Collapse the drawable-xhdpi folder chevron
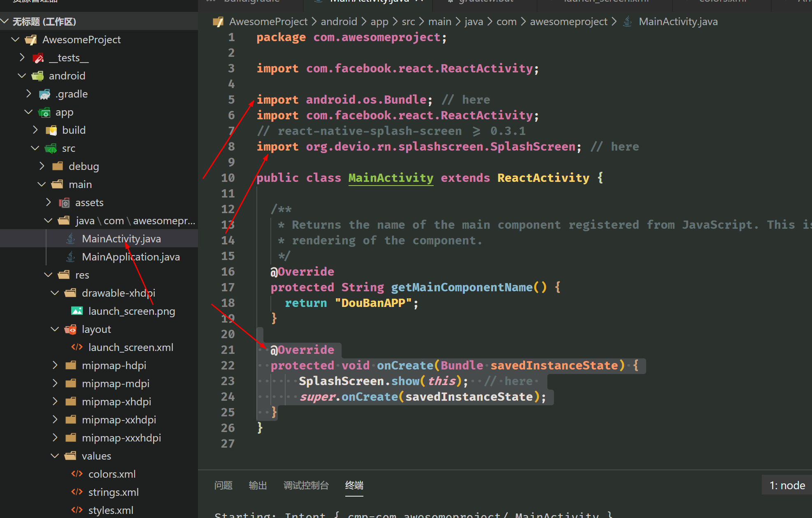The width and height of the screenshot is (812, 518). [55, 293]
